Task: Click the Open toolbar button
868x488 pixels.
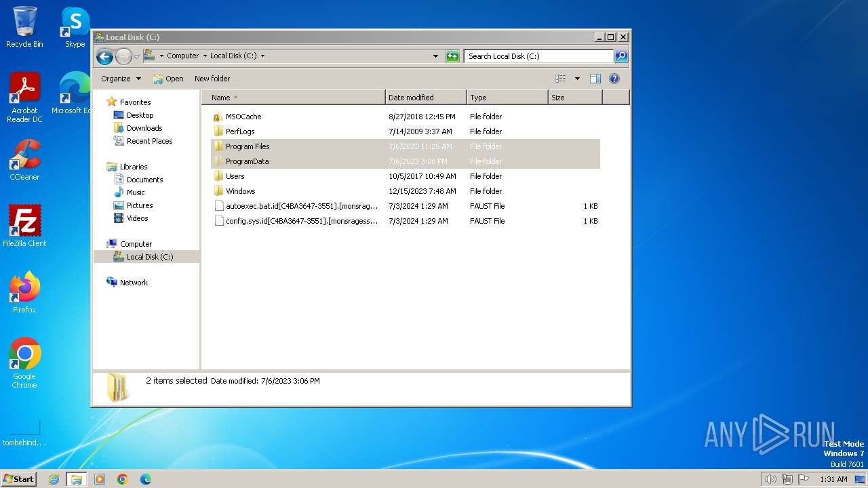Action: tap(168, 79)
